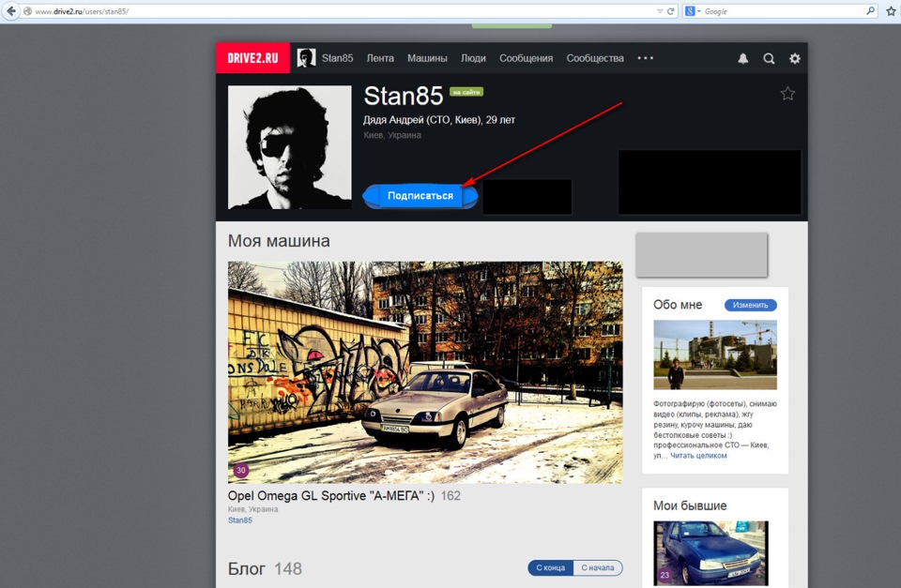
Task: Select the "С начала" blog order option
Action: coord(598,568)
